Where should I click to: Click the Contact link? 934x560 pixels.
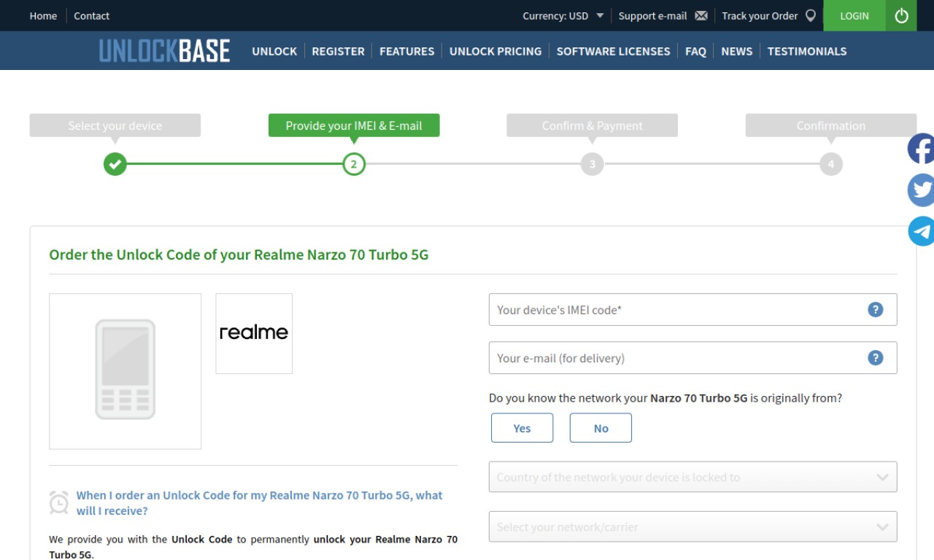91,15
